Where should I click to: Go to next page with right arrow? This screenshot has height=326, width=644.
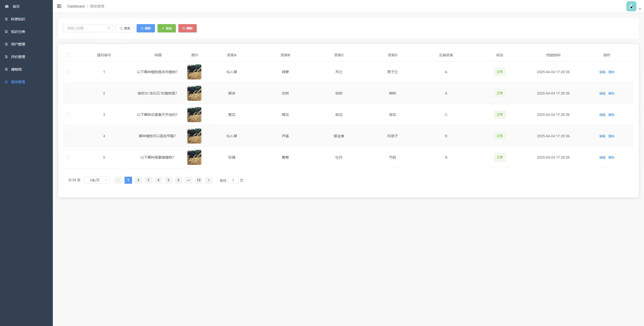click(209, 180)
